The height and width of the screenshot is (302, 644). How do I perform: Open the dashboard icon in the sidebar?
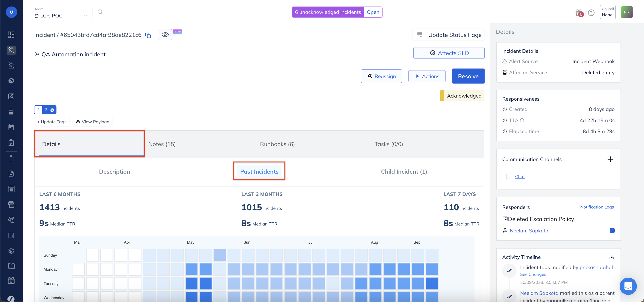[x=11, y=34]
